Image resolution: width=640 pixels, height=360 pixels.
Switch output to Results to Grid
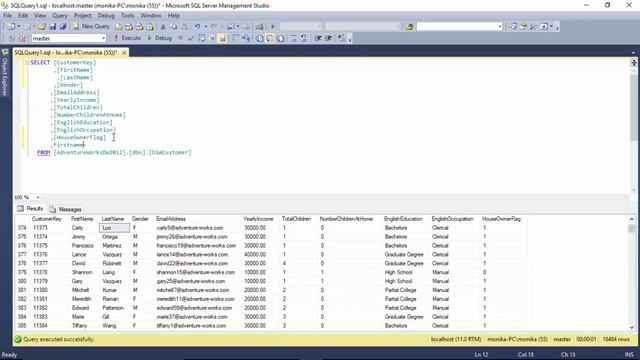coord(270,38)
